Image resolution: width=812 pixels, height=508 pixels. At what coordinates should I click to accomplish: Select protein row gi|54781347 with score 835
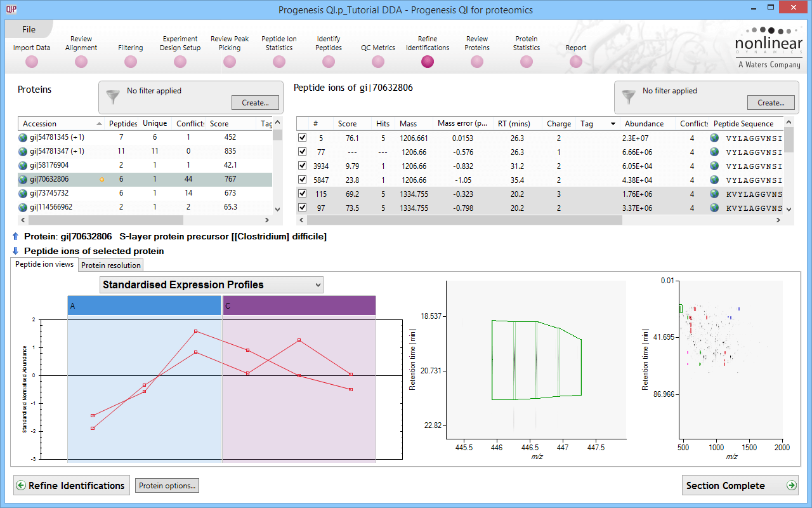coord(145,151)
